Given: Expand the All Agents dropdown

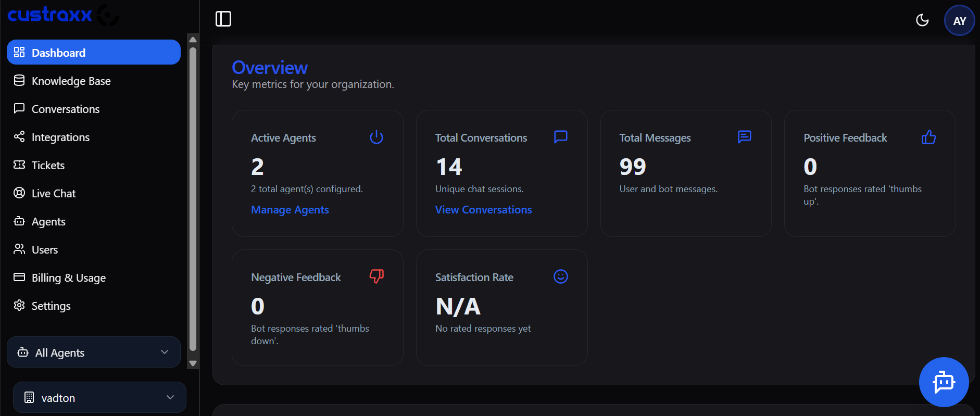Looking at the screenshot, I should (94, 352).
